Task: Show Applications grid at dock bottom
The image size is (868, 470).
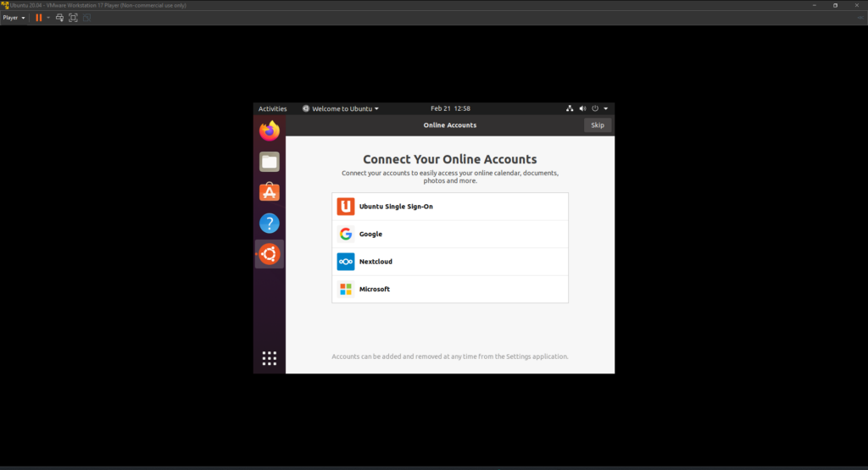Action: point(270,358)
